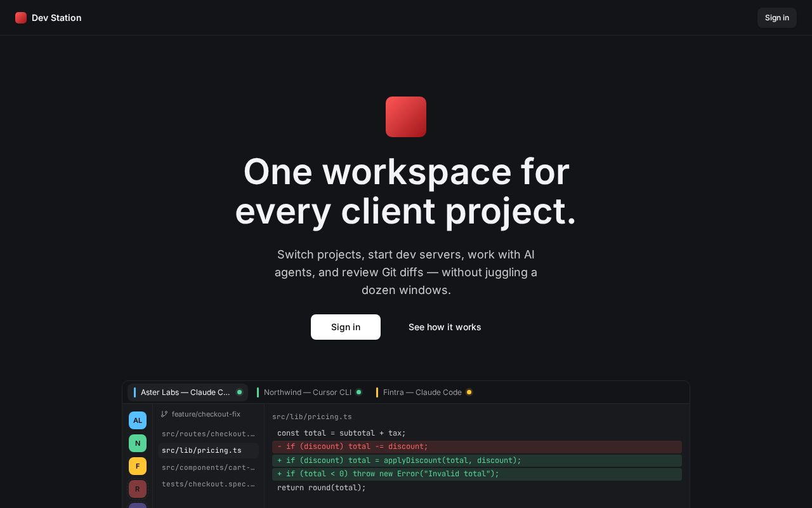Click the See how it works link

click(x=445, y=327)
